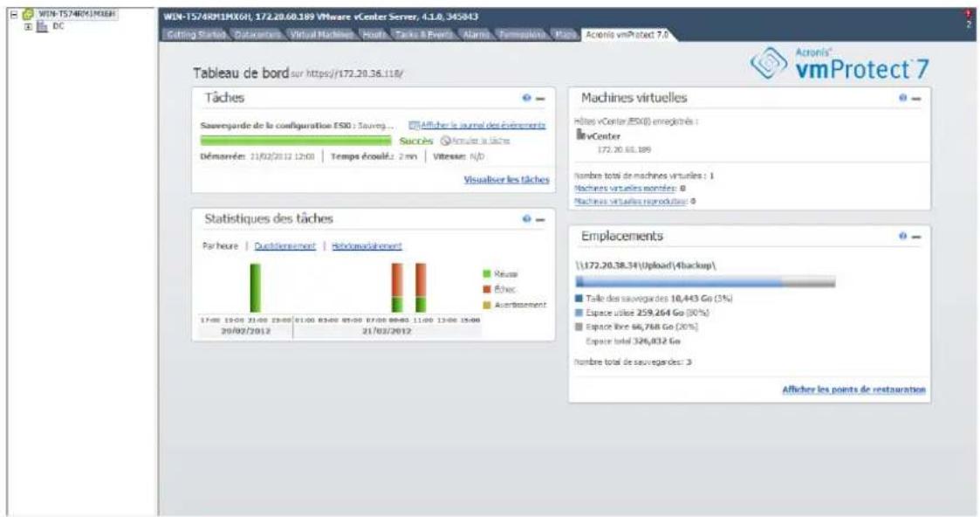Click Afficher le journal des événements link
The image size is (980, 517).
(483, 126)
